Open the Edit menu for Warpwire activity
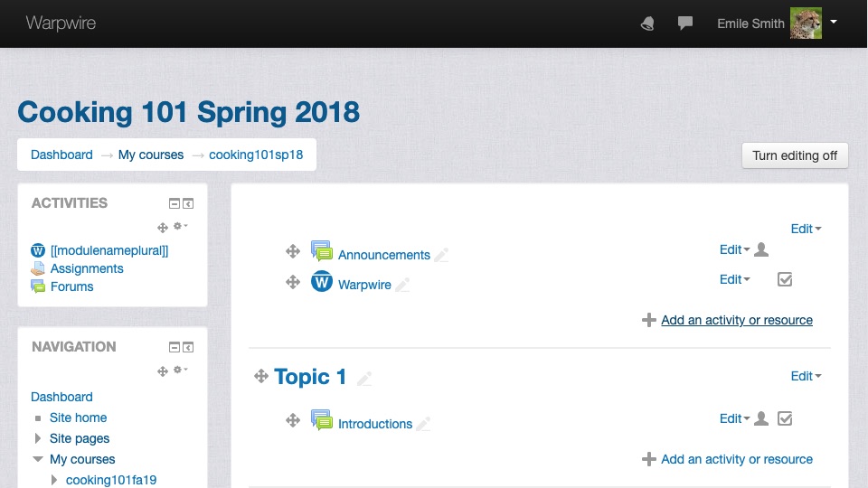 point(734,279)
